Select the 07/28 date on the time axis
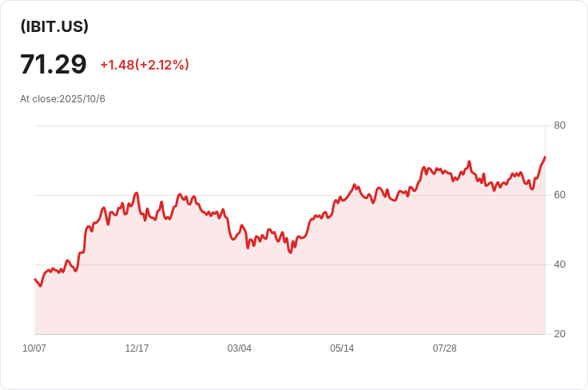The height and width of the screenshot is (390, 588). (445, 348)
